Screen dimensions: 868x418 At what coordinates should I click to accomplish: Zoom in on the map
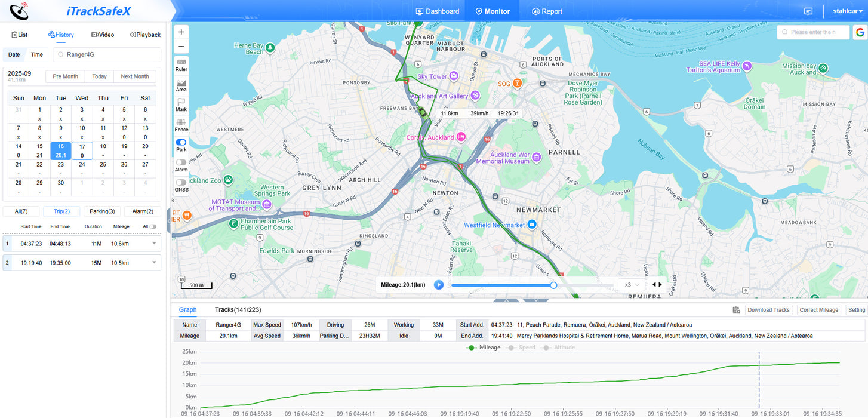(181, 31)
